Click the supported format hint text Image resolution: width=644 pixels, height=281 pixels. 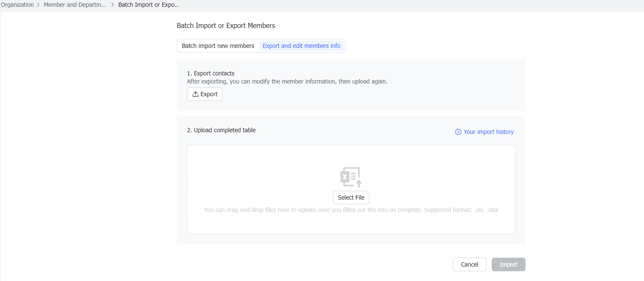pos(351,209)
